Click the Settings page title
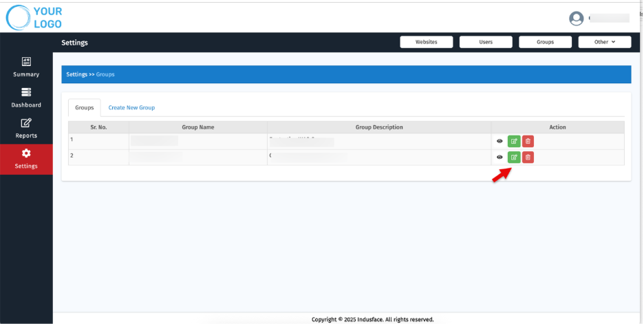This screenshot has width=644, height=324. tap(74, 43)
